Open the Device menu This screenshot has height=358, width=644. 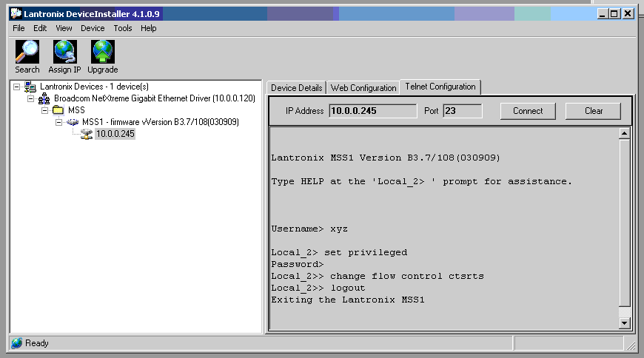click(93, 28)
